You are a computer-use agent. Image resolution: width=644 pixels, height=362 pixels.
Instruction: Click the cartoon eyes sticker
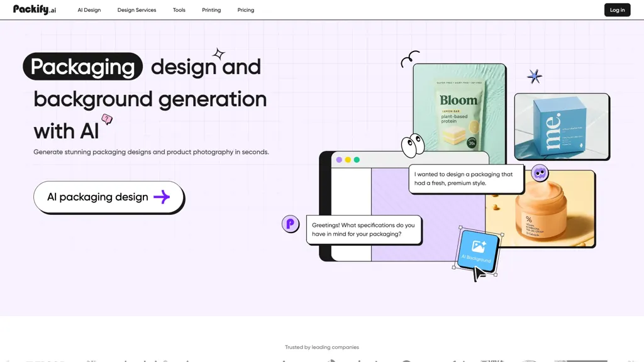coord(413,145)
